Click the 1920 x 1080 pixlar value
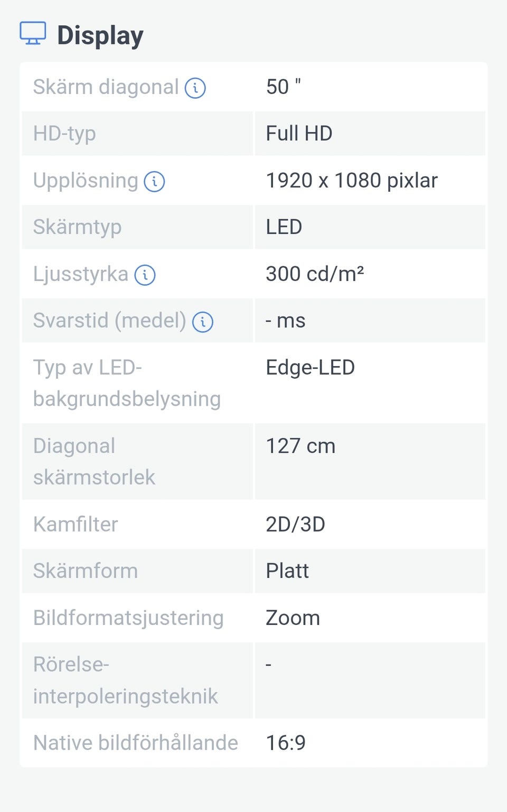 (352, 181)
